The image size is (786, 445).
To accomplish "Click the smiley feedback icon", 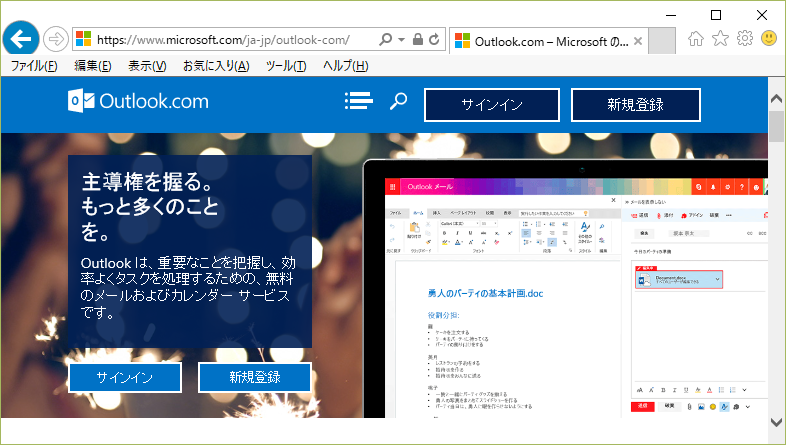I will [x=769, y=38].
